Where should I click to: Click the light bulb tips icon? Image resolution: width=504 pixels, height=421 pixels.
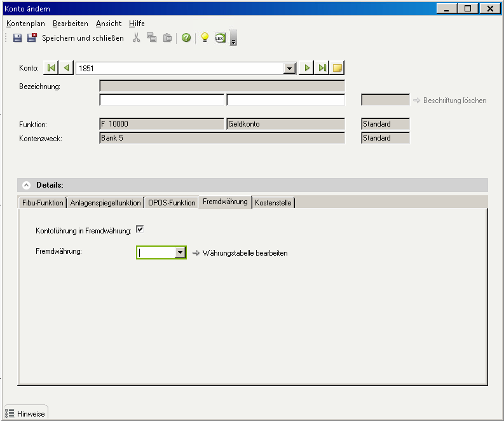coord(205,38)
